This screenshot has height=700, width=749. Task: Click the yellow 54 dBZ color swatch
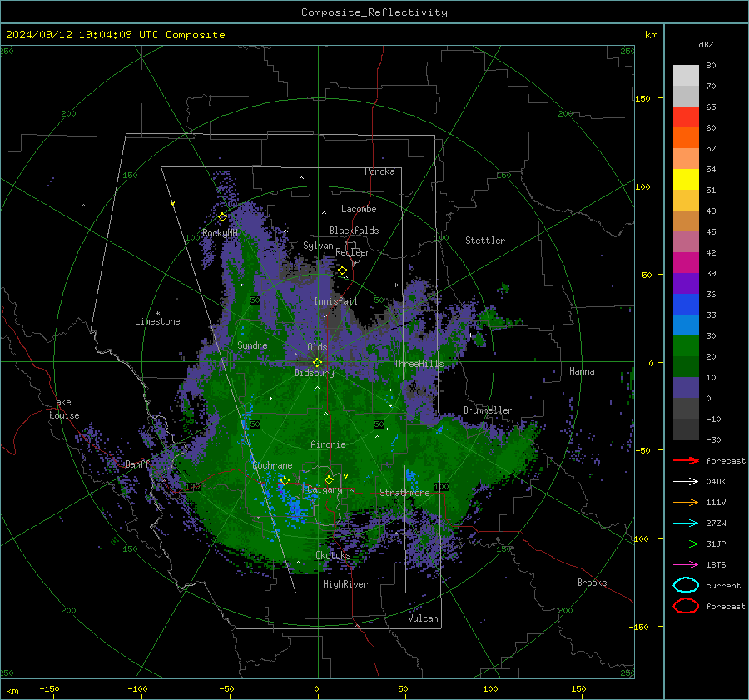(686, 180)
